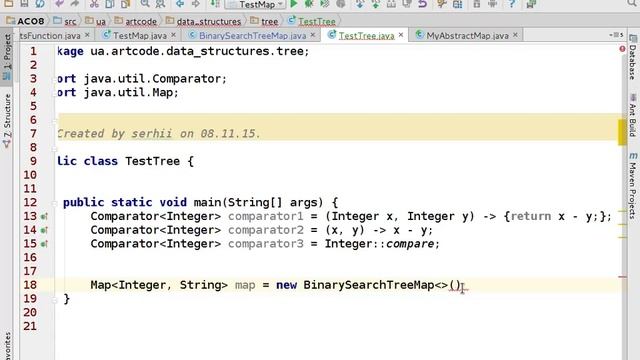Viewport: 640px width, 360px height.
Task: Click comparator3 variable on line 15
Action: click(266, 244)
